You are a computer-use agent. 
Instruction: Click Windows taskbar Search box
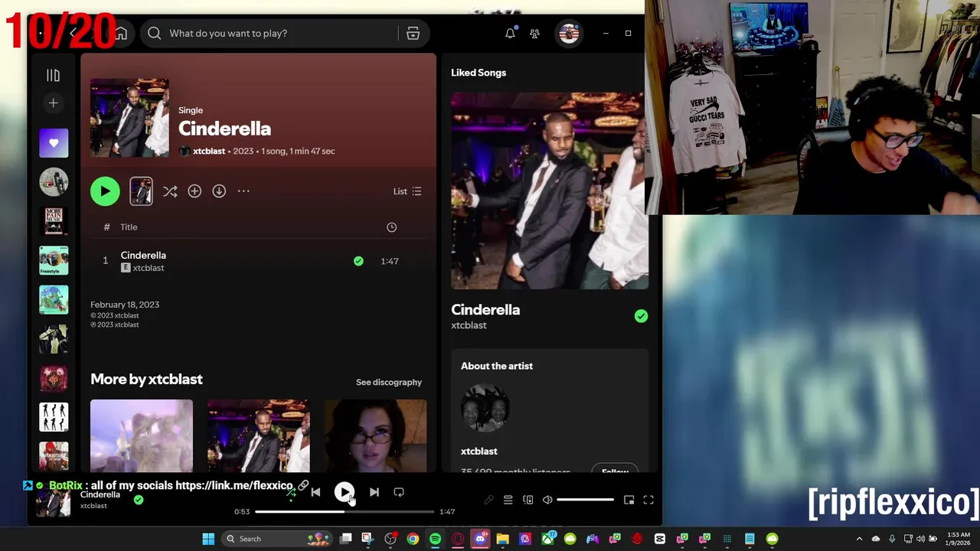coord(279,539)
